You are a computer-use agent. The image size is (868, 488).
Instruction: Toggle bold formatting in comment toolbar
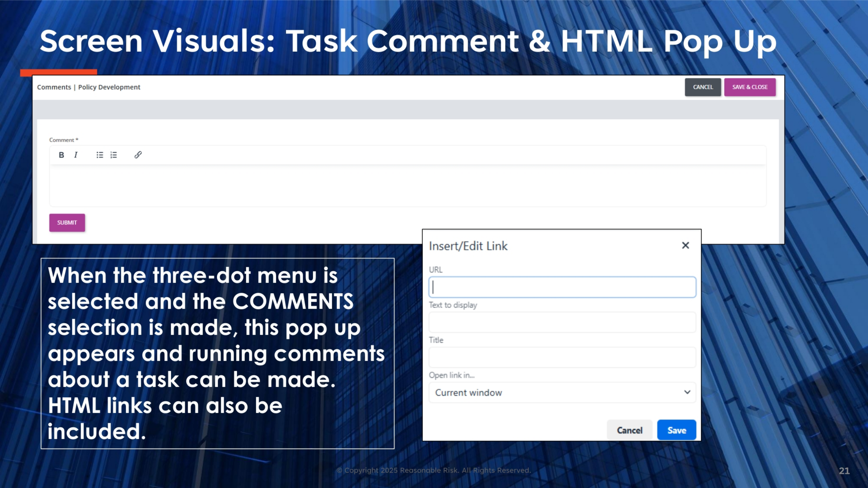[x=61, y=155]
